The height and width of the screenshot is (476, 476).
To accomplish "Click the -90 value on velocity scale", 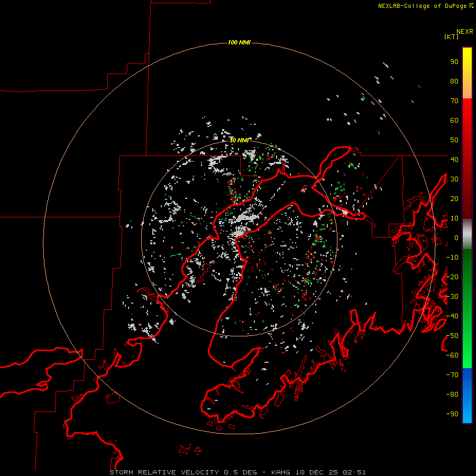I will tap(452, 414).
